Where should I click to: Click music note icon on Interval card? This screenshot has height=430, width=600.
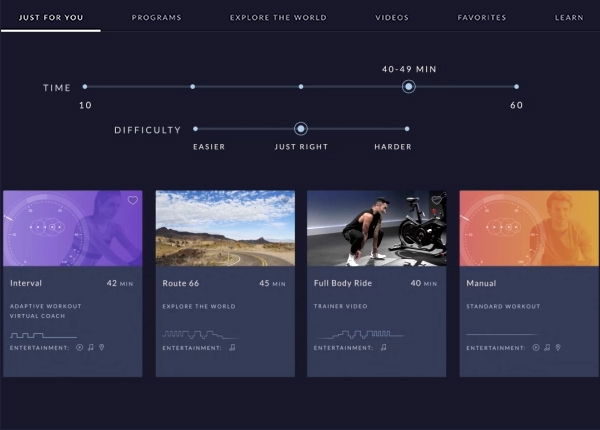90,348
